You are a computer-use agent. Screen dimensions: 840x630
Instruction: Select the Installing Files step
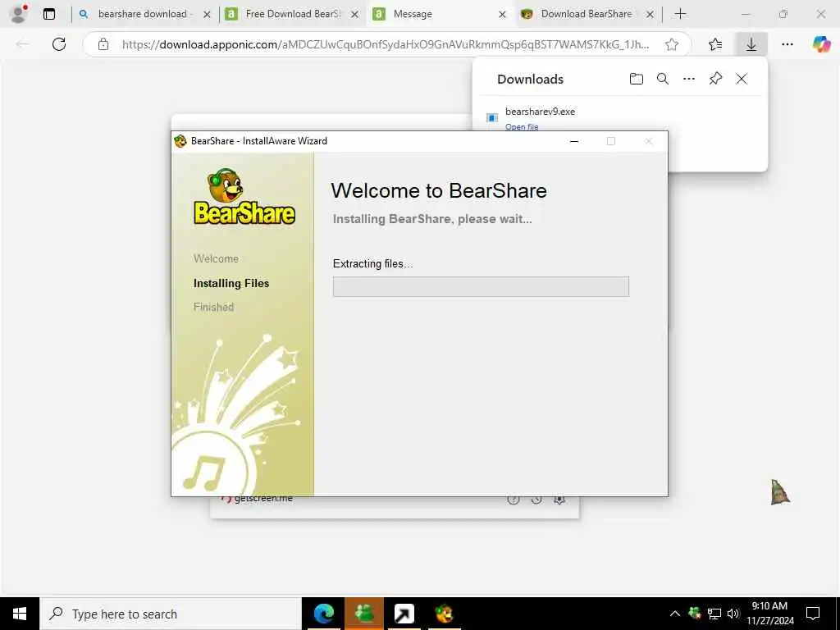click(x=231, y=283)
